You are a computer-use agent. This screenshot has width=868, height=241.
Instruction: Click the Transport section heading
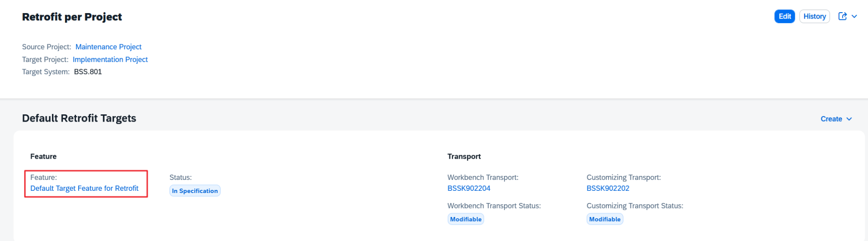pyautogui.click(x=464, y=156)
